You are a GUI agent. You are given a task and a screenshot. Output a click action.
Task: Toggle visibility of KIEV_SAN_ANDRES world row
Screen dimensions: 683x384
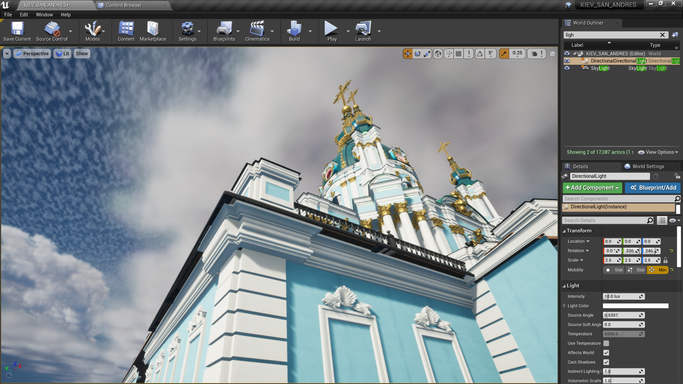(x=567, y=54)
